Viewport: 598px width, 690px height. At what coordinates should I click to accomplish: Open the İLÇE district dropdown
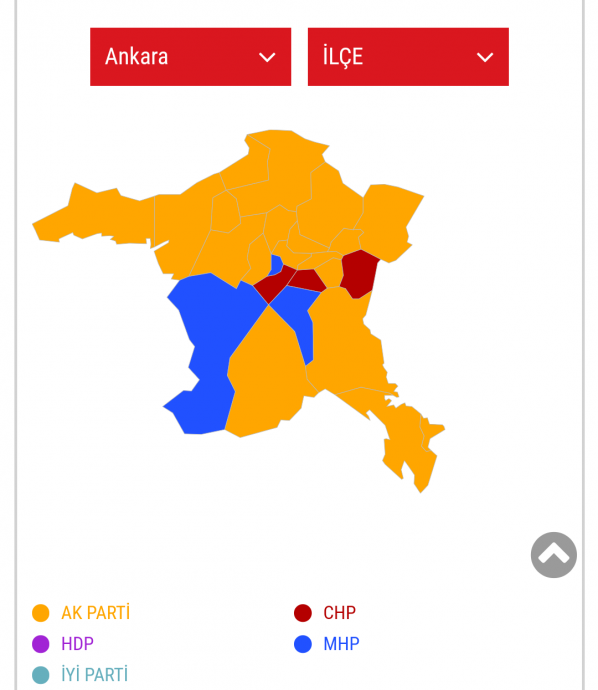click(408, 57)
